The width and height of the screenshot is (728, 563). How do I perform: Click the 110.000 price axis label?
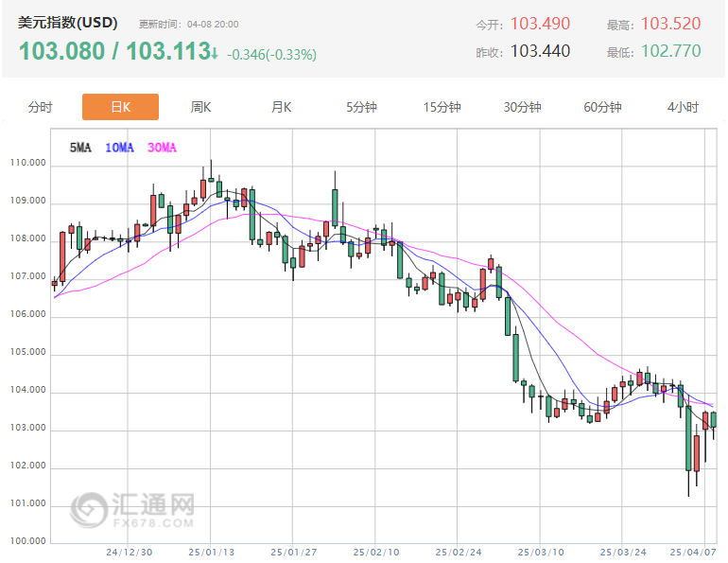pyautogui.click(x=26, y=164)
